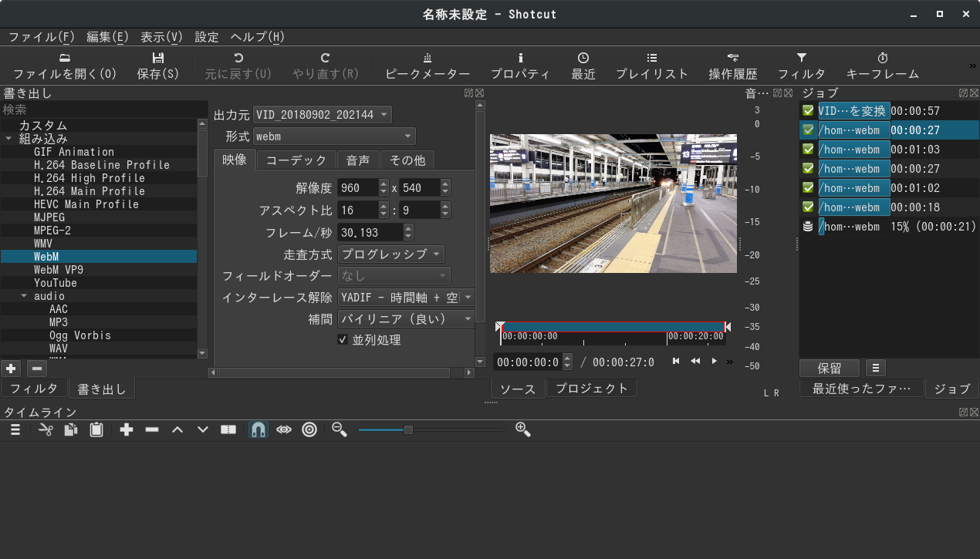980x559 pixels.
Task: Open the 編集 menu
Action: (x=108, y=37)
